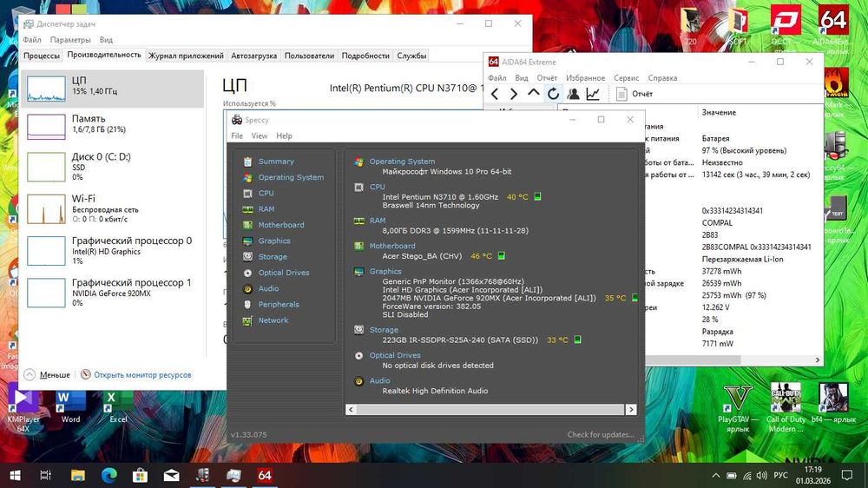Click the AIDA64 graph chart toolbar icon
This screenshot has width=868, height=488.
click(593, 94)
